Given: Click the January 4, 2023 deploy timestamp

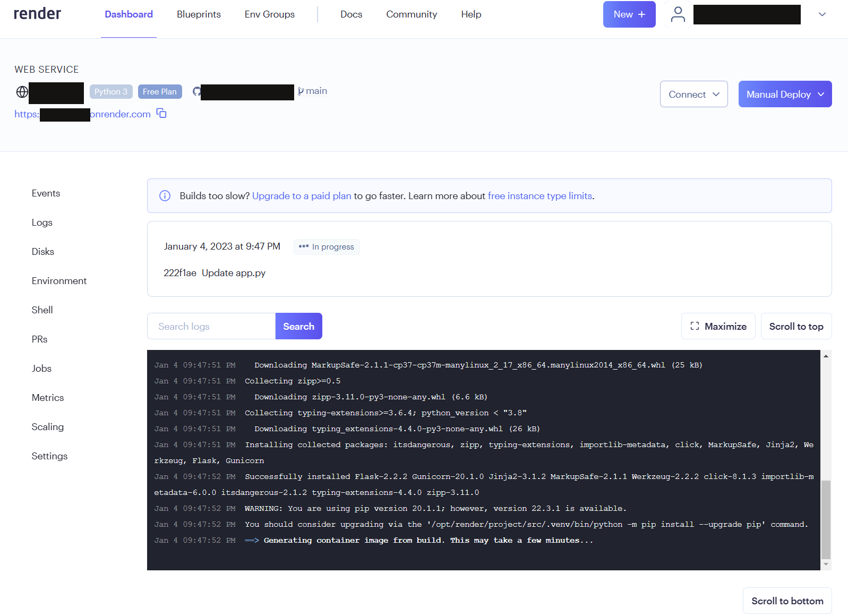Looking at the screenshot, I should pos(222,246).
